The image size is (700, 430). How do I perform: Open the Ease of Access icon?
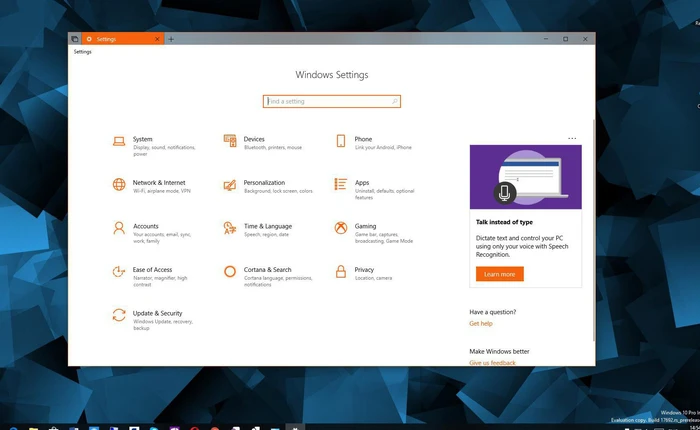pos(119,271)
